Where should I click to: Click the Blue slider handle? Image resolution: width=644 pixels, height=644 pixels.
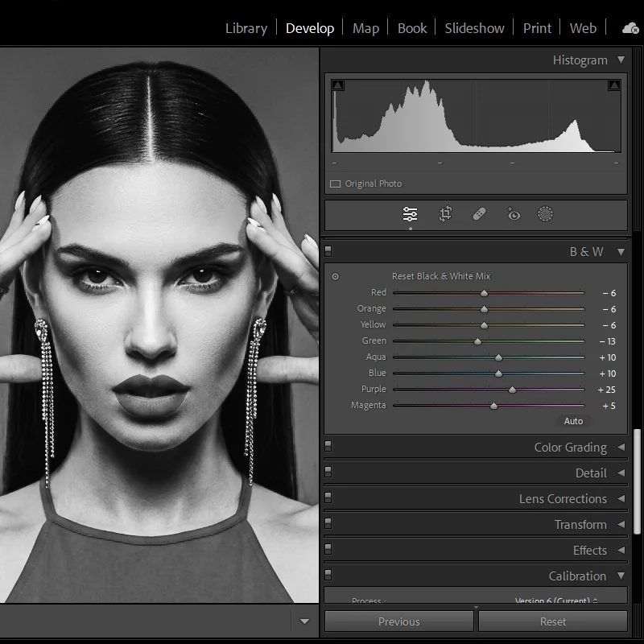(x=498, y=374)
